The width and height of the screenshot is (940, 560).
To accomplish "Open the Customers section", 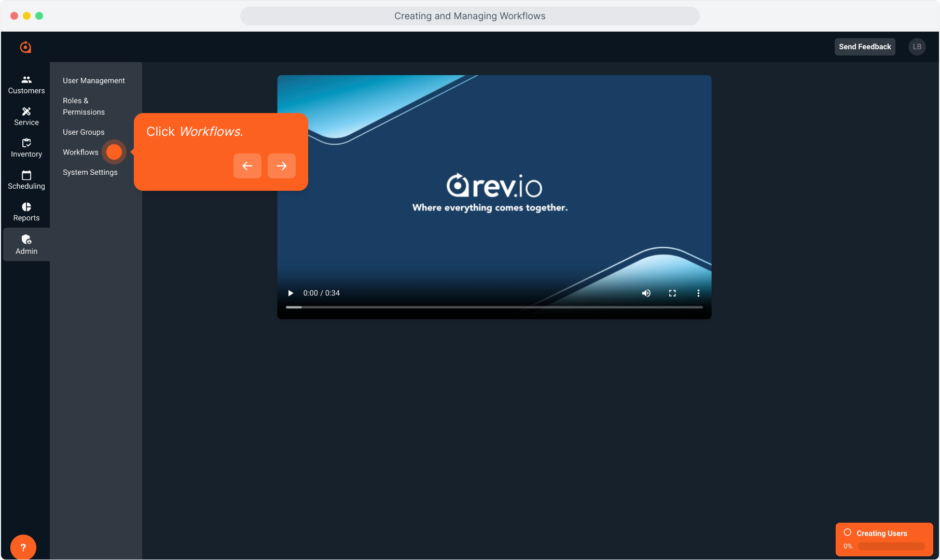I will (26, 85).
